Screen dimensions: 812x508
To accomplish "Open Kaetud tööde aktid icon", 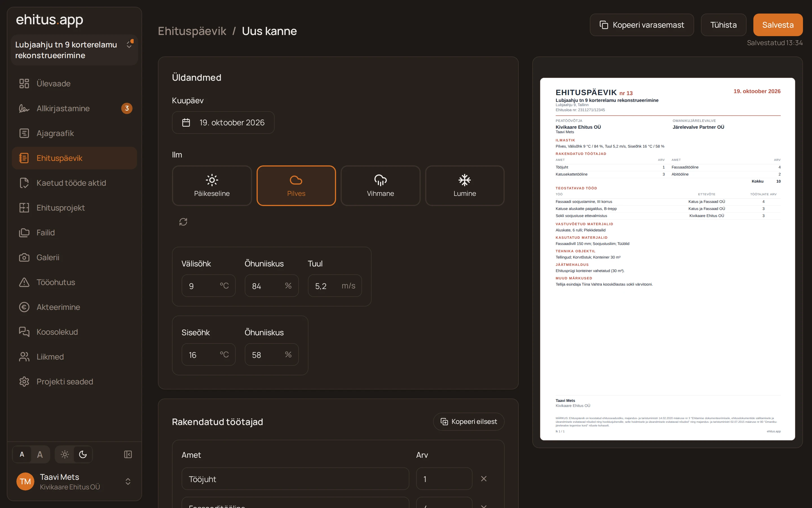I will (x=24, y=183).
